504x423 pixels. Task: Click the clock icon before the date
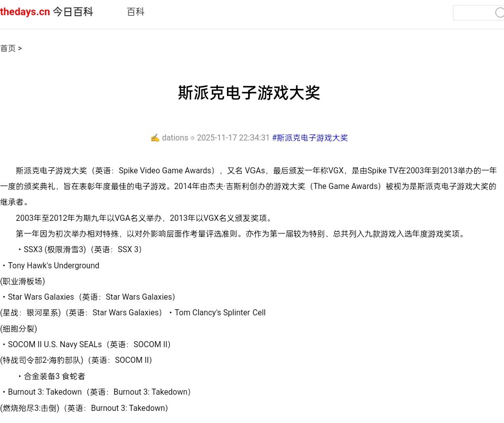tap(193, 138)
